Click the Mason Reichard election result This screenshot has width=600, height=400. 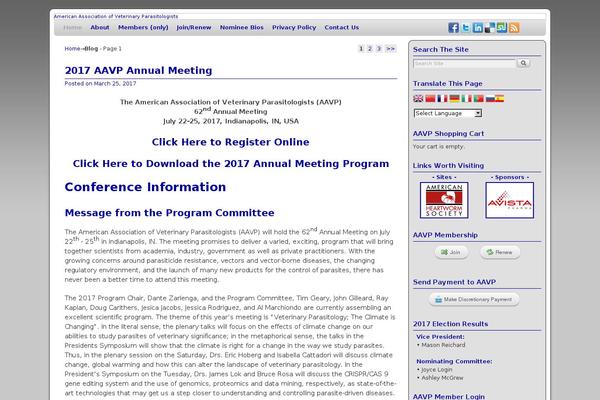pyautogui.click(x=443, y=345)
